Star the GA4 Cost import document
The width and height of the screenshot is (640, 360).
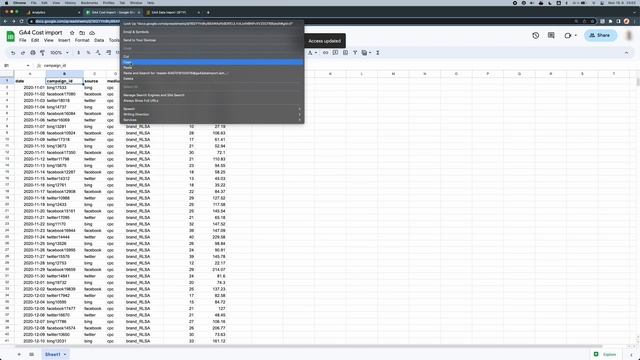(x=72, y=33)
